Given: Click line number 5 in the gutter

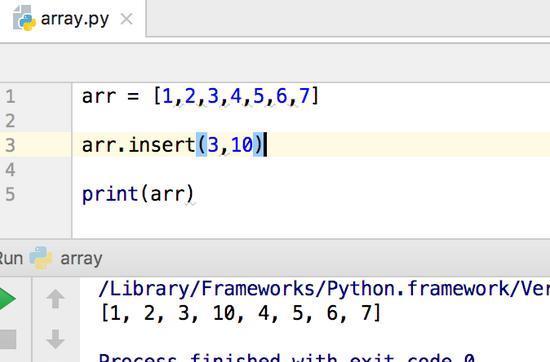Looking at the screenshot, I should pos(10,194).
